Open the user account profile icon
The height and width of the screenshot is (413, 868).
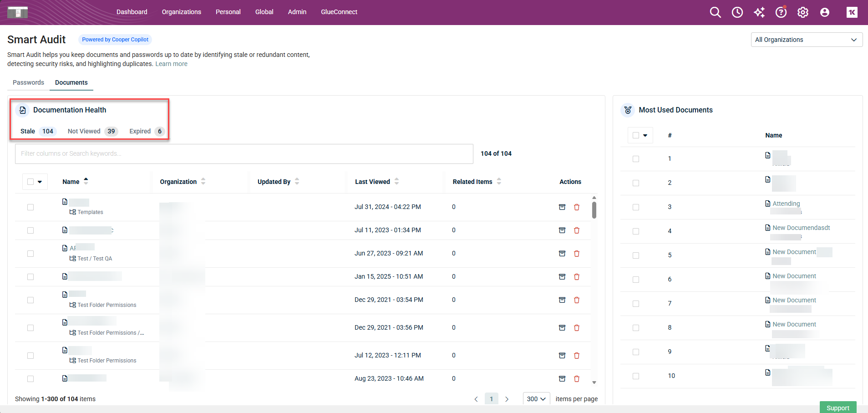824,12
